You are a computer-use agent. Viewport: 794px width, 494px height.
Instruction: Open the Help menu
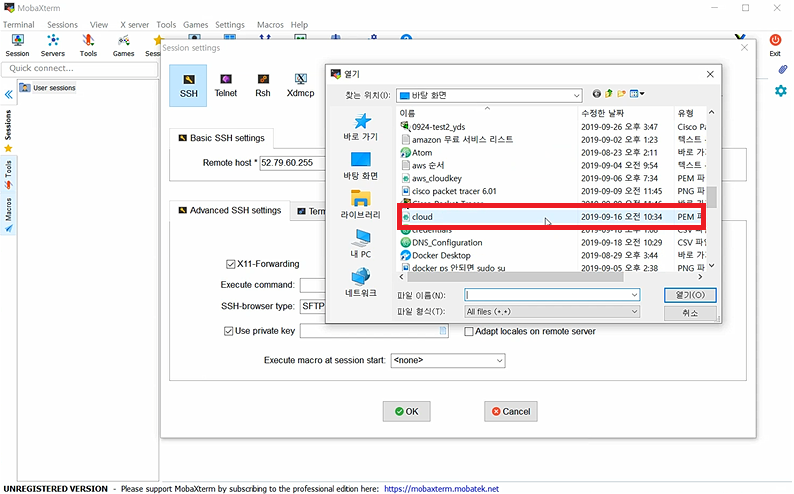299,24
